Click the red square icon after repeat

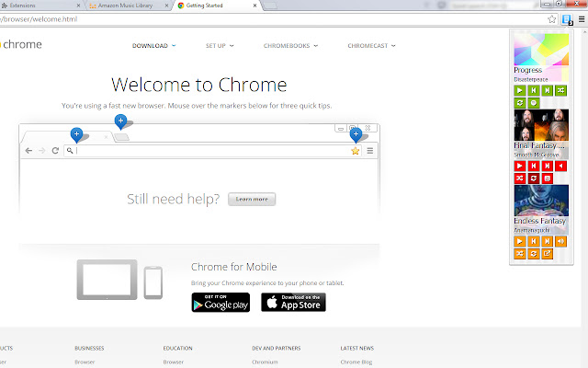pyautogui.click(x=548, y=178)
